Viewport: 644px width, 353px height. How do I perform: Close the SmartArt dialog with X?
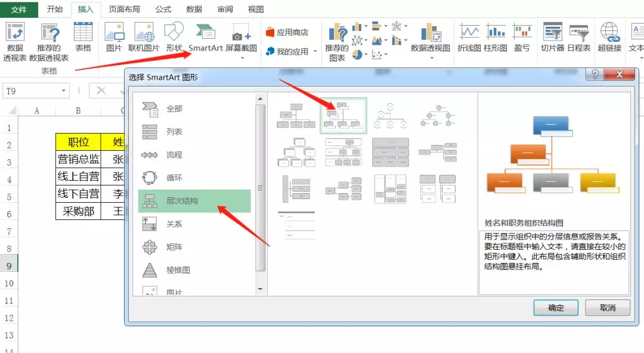pyautogui.click(x=620, y=75)
